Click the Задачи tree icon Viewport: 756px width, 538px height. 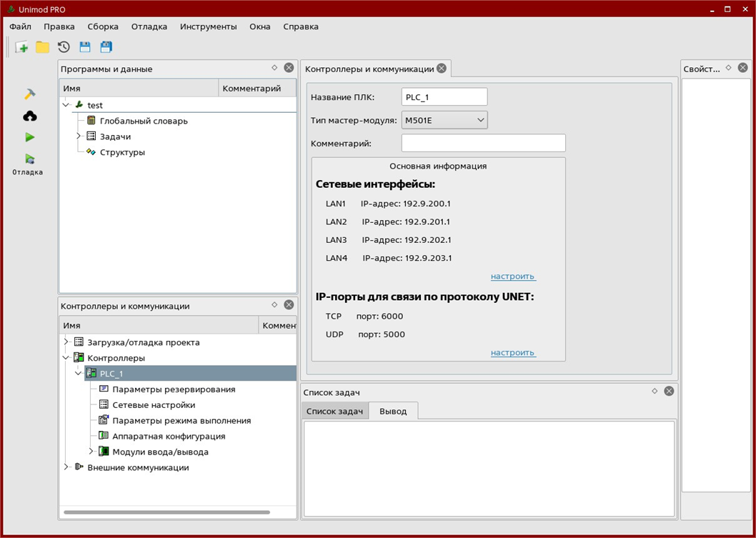[x=91, y=136]
